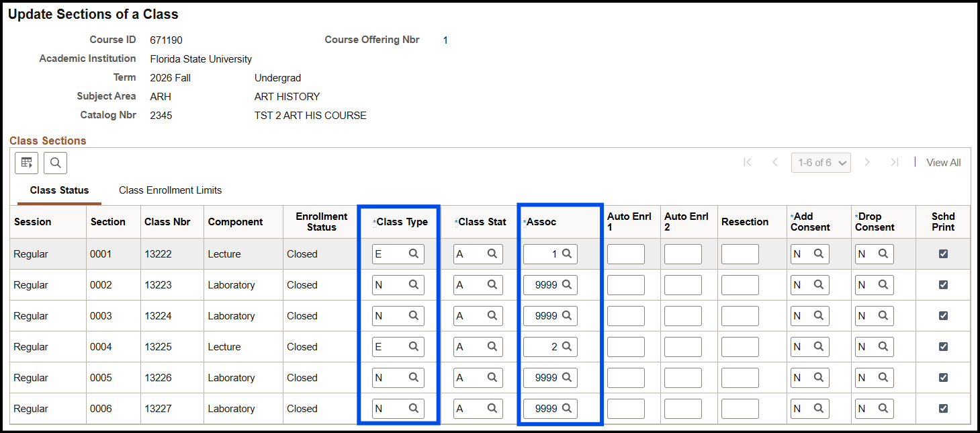Open the 1-6 of 6 row range selector
The height and width of the screenshot is (433, 980).
821,162
